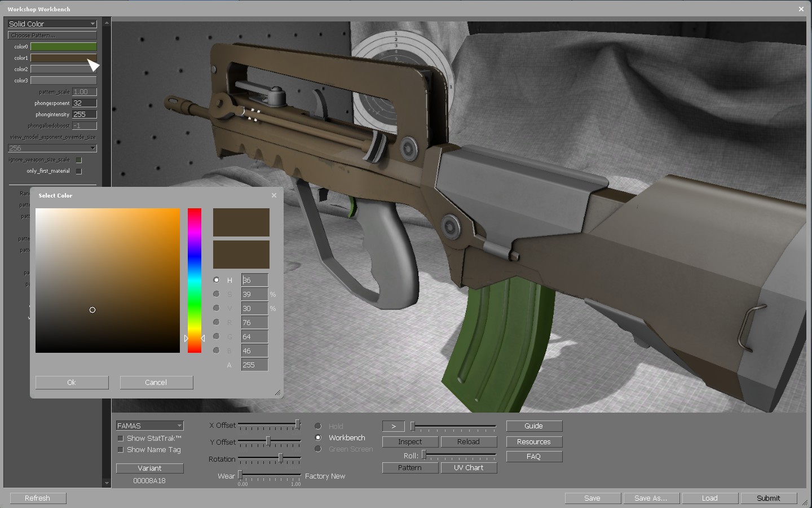Load a saved finish

tap(710, 498)
